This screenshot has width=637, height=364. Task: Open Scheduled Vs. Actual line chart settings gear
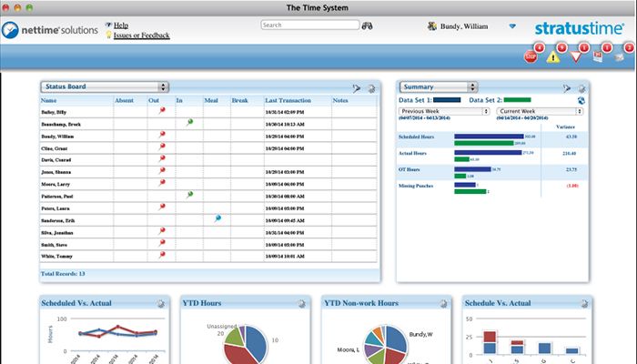click(x=160, y=303)
